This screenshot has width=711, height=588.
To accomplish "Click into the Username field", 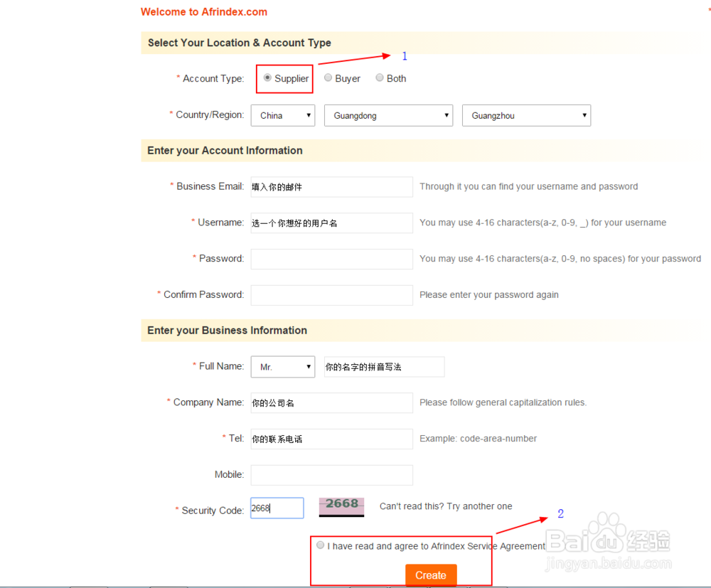I will [x=331, y=223].
